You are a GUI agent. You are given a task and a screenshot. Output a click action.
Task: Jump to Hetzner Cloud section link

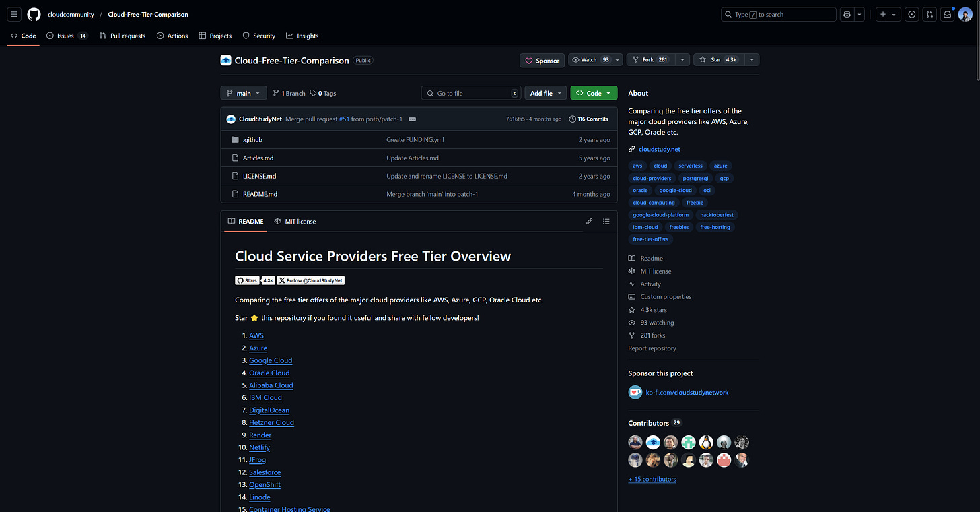[x=271, y=422]
